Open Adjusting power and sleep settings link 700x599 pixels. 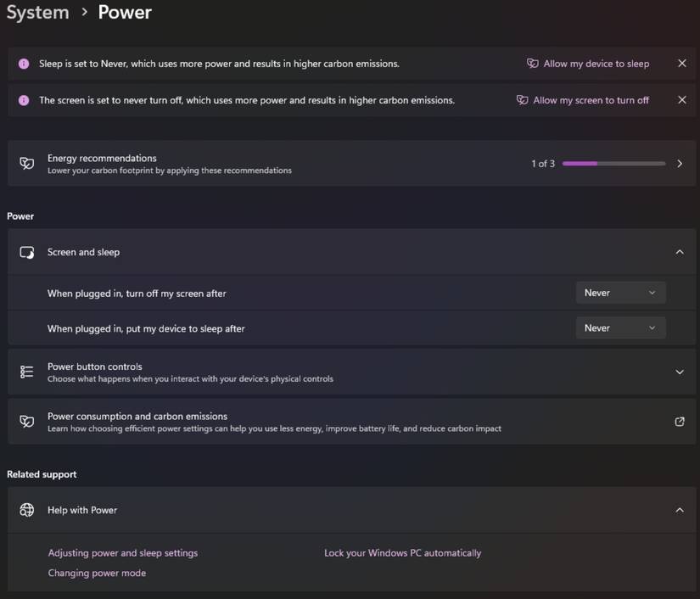(123, 553)
